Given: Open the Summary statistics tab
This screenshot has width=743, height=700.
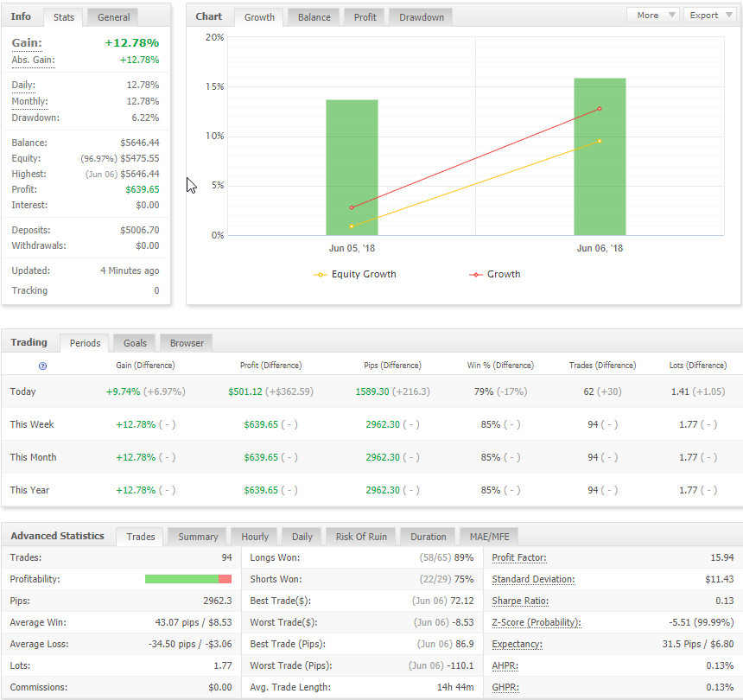Looking at the screenshot, I should (x=198, y=537).
